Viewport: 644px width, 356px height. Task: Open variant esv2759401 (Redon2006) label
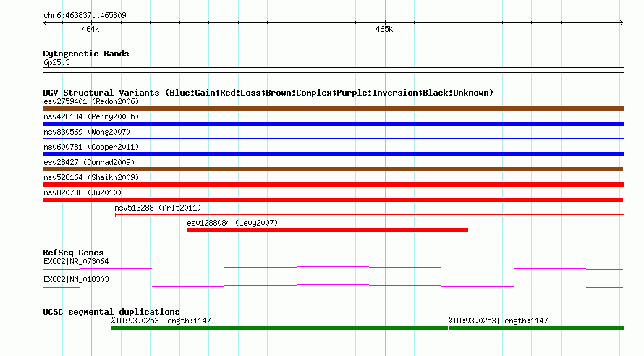coord(91,101)
